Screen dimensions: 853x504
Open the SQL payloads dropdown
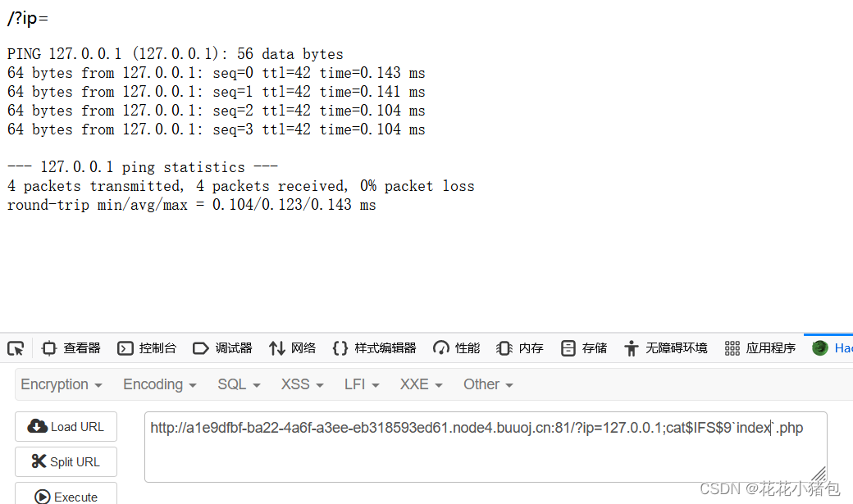point(239,384)
